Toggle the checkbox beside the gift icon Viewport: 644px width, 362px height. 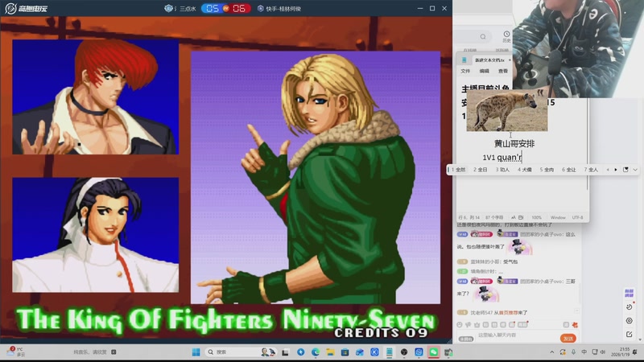pos(566,325)
